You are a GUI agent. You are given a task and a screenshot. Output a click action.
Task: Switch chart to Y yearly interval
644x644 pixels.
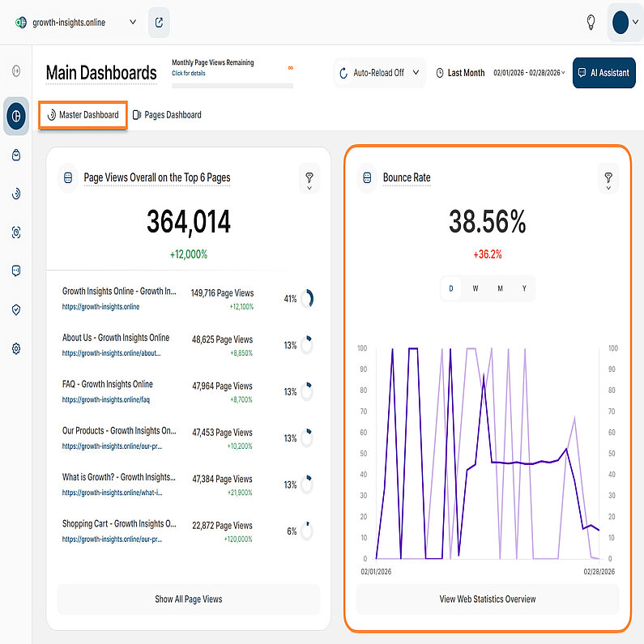[x=524, y=288]
